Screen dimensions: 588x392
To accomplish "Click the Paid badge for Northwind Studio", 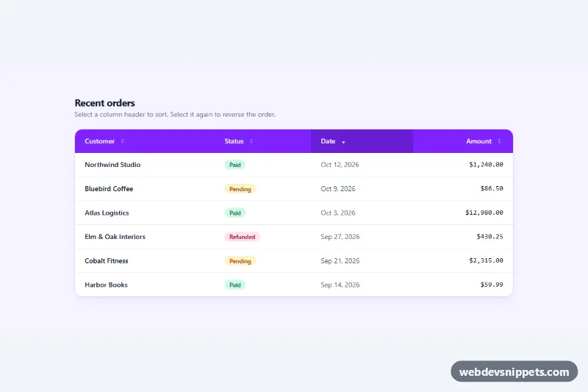I will point(235,165).
